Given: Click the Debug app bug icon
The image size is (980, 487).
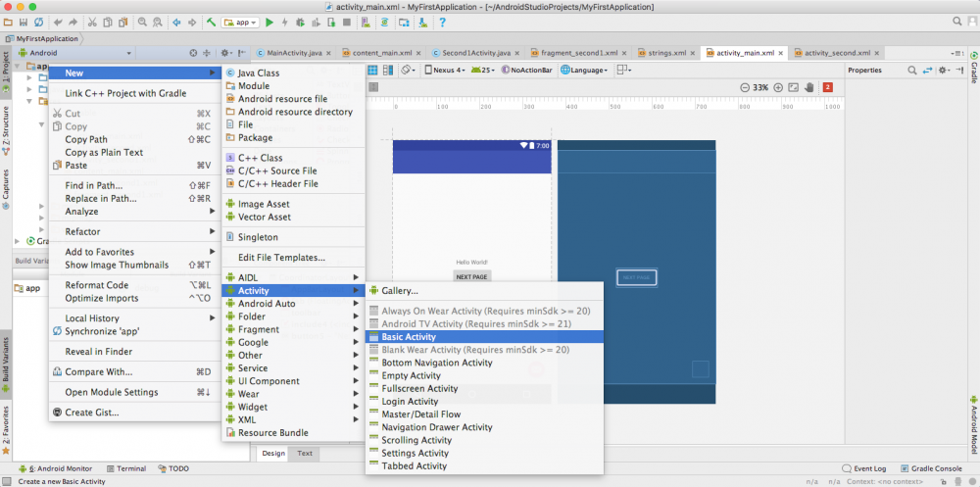Looking at the screenshot, I should 300,21.
